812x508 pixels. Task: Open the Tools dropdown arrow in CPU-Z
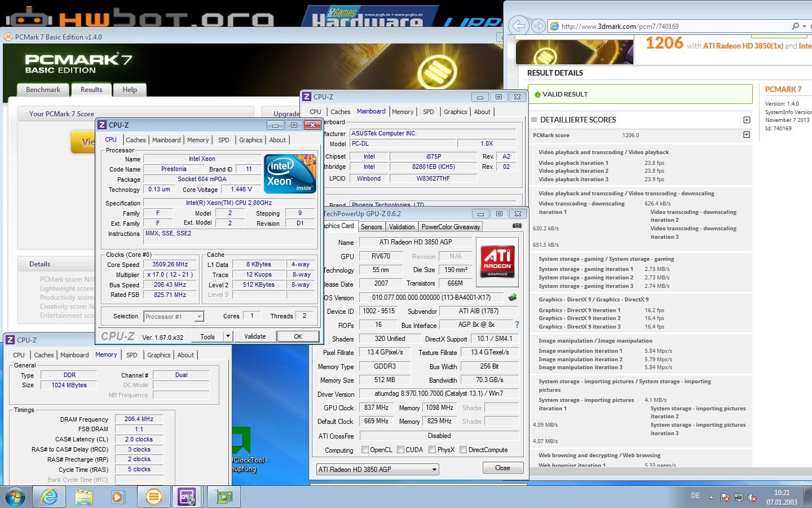tap(228, 336)
